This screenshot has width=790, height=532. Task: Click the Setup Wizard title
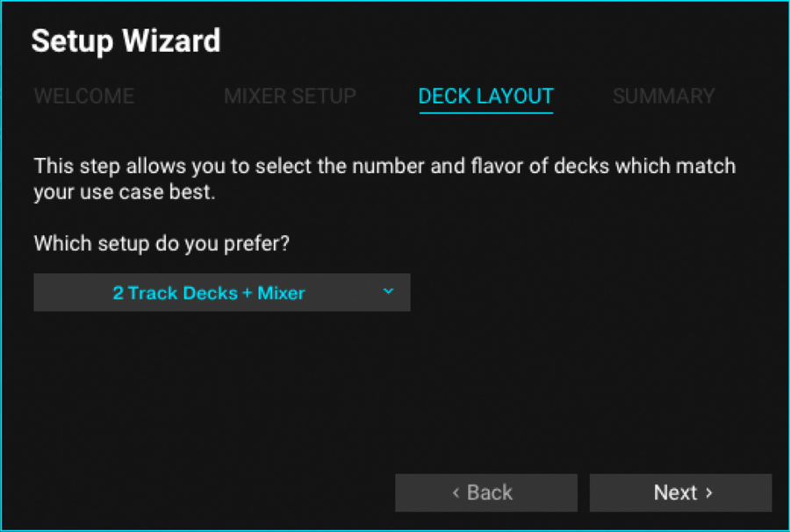point(126,41)
